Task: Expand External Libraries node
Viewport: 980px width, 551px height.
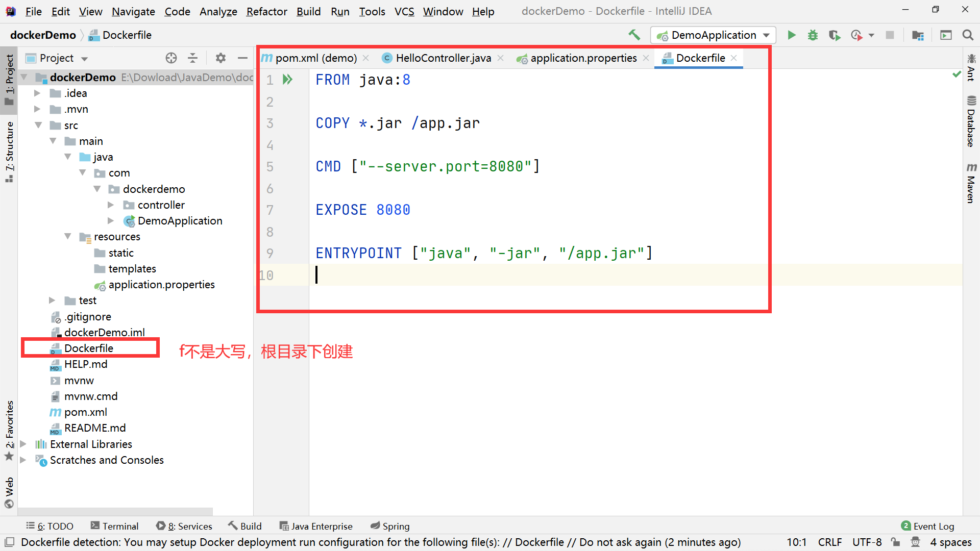Action: tap(23, 444)
